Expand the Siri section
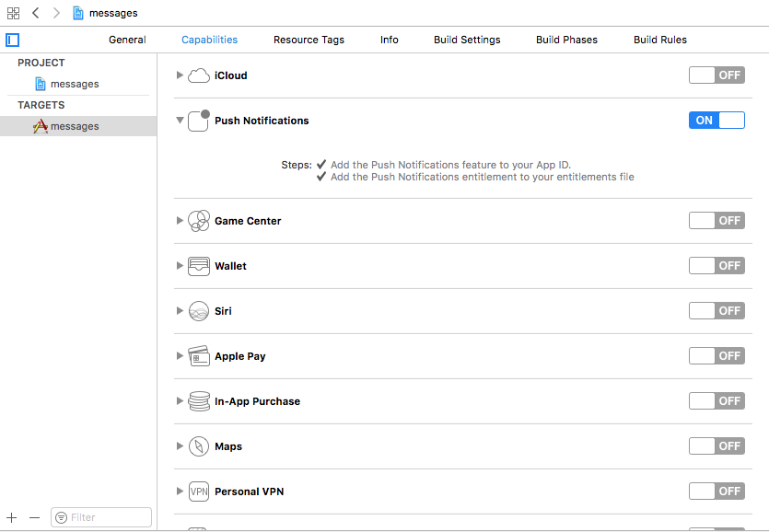 click(x=180, y=310)
